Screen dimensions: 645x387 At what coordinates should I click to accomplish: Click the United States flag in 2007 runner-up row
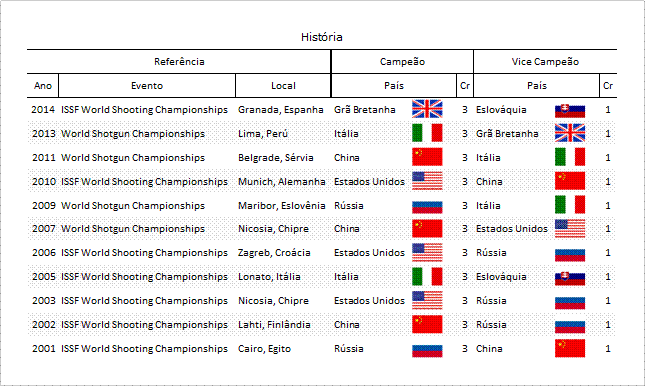click(x=570, y=228)
